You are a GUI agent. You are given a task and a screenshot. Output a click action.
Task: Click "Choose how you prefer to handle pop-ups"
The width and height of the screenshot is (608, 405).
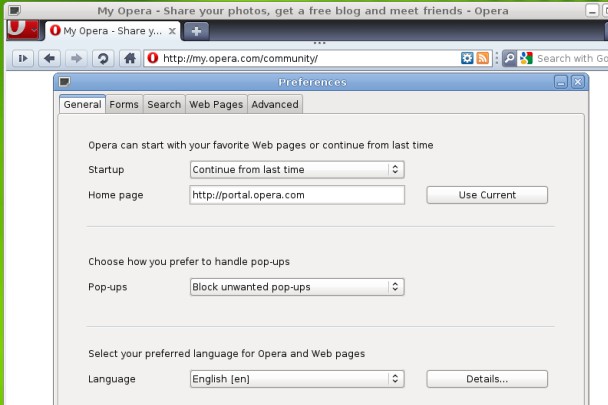(189, 262)
